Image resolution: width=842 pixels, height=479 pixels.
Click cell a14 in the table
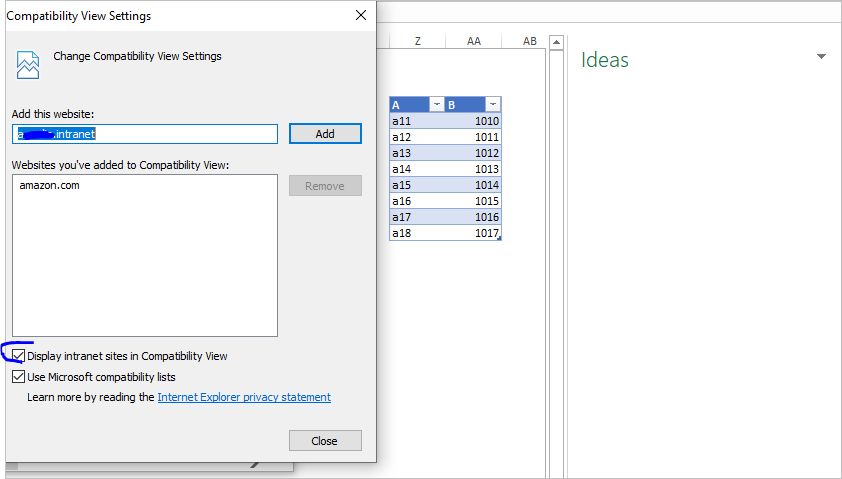(417, 169)
